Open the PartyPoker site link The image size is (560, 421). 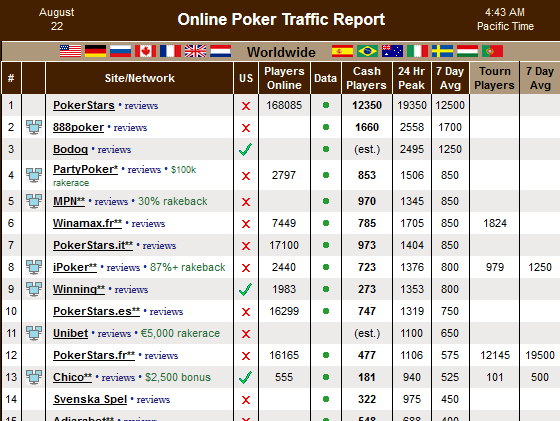pyautogui.click(x=85, y=169)
